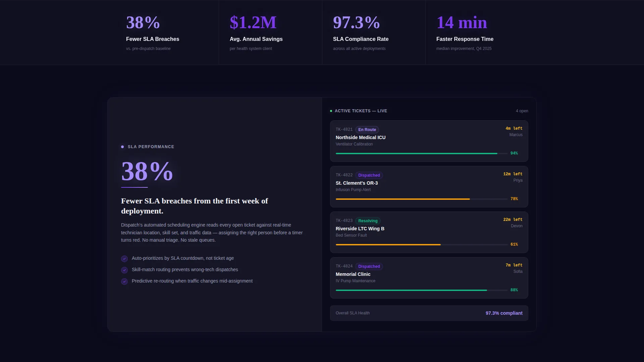644x362 pixels.
Task: Open the Memorial Clinic ticket title
Action: (353, 274)
